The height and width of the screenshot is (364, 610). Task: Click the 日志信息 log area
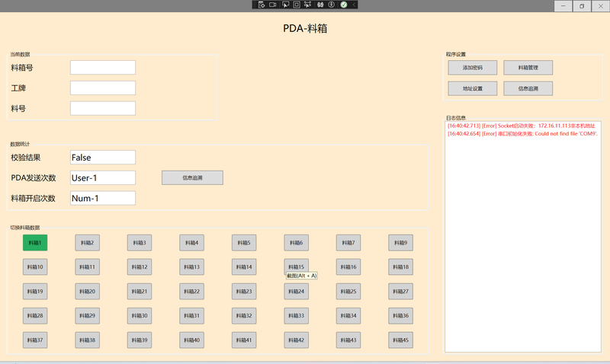(x=522, y=244)
